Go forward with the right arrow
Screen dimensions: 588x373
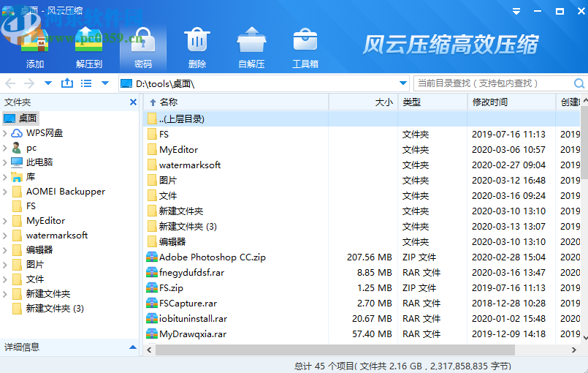point(29,83)
